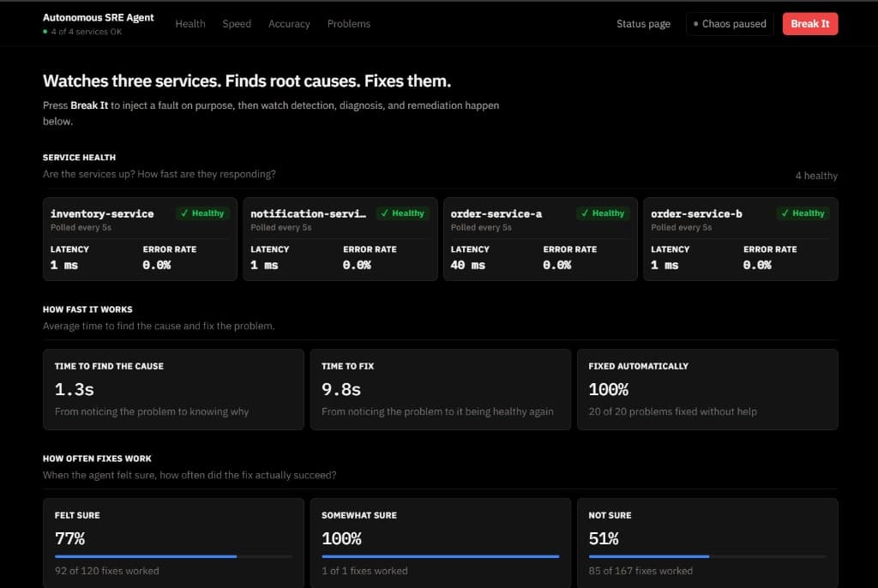Click the TIME TO FIX card label
The image size is (878, 588).
click(x=348, y=366)
